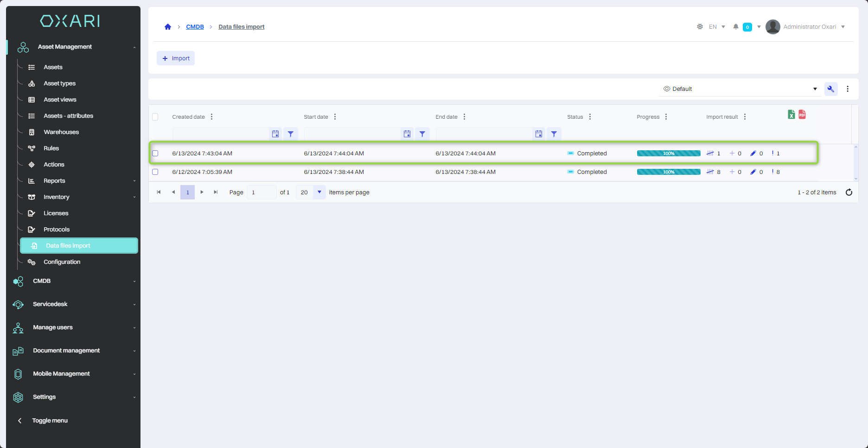Screen dimensions: 868x448
Task: Click the wrench table settings icon
Action: pyautogui.click(x=830, y=89)
